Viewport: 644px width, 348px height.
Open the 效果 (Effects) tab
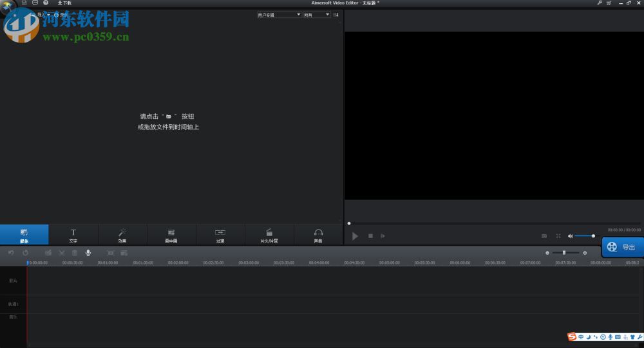coord(122,235)
